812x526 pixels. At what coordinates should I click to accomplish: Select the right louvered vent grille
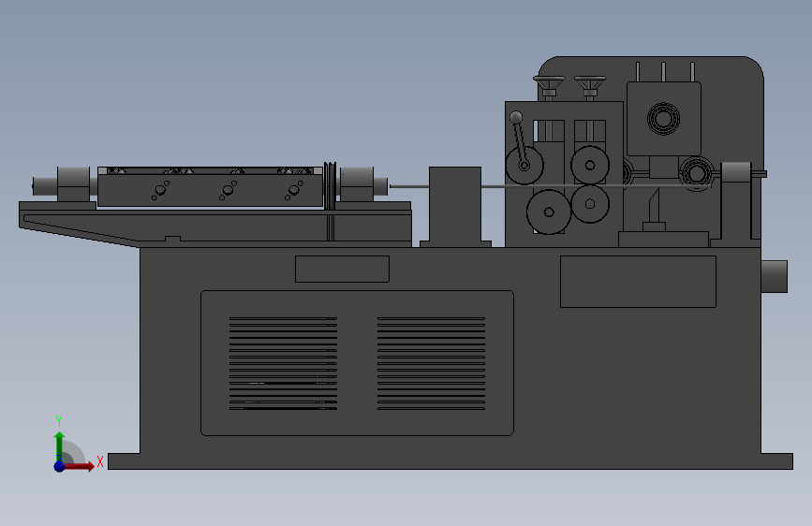(x=432, y=363)
